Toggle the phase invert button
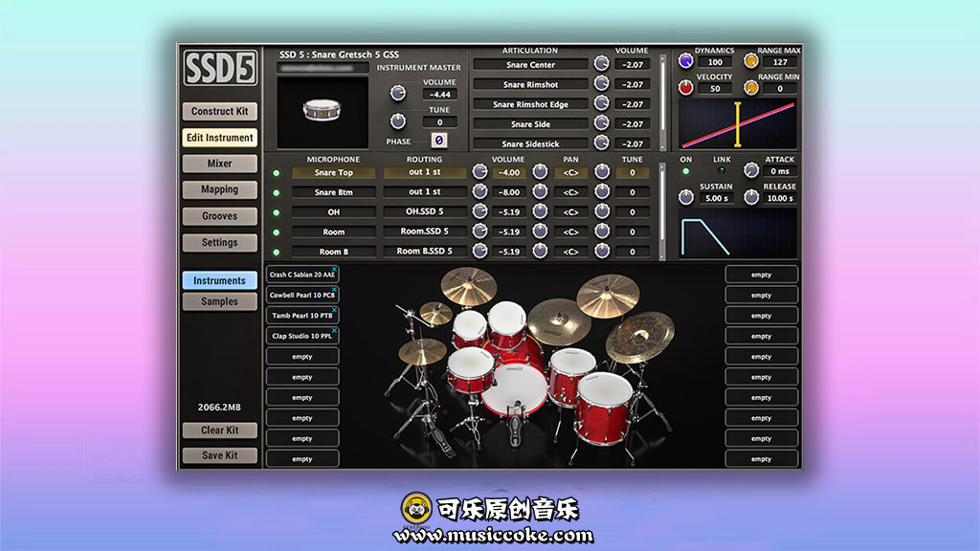980x551 pixels. 438,141
